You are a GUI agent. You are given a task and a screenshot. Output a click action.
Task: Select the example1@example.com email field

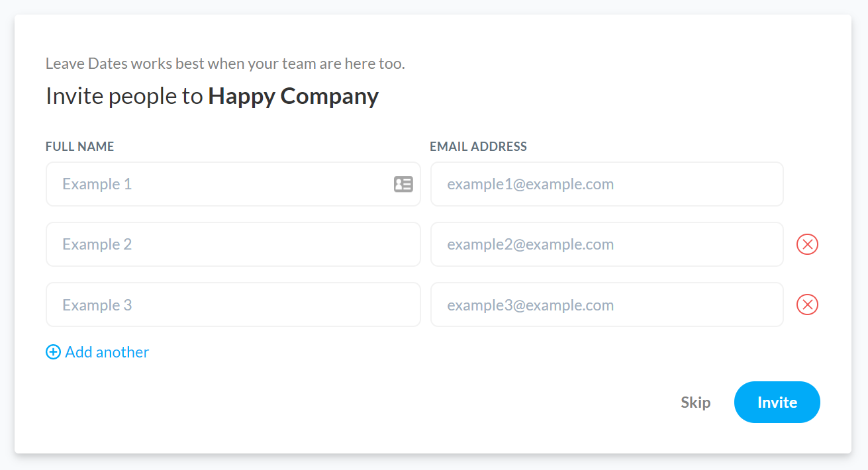pyautogui.click(x=607, y=184)
